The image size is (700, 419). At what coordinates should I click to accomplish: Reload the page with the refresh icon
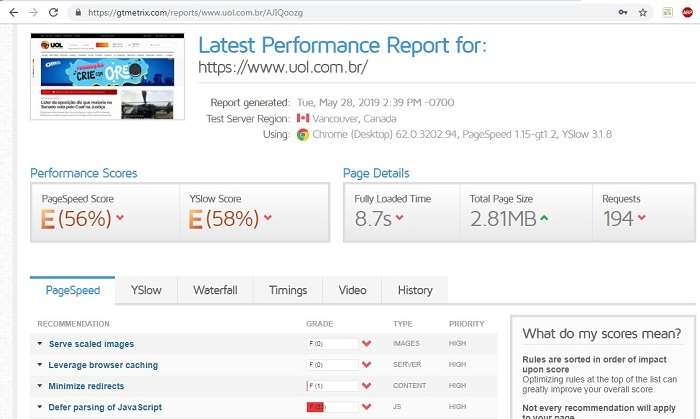[x=53, y=12]
